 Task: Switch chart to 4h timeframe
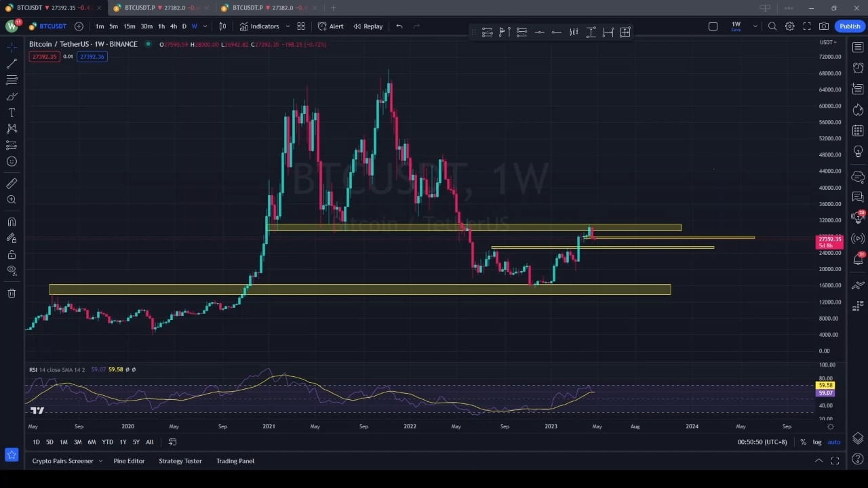[174, 26]
